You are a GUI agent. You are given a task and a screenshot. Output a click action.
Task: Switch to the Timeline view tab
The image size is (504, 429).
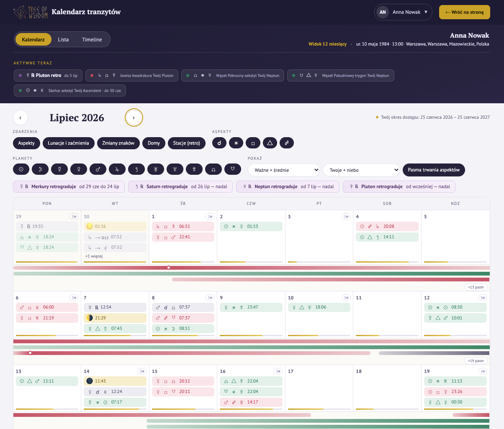pyautogui.click(x=92, y=39)
